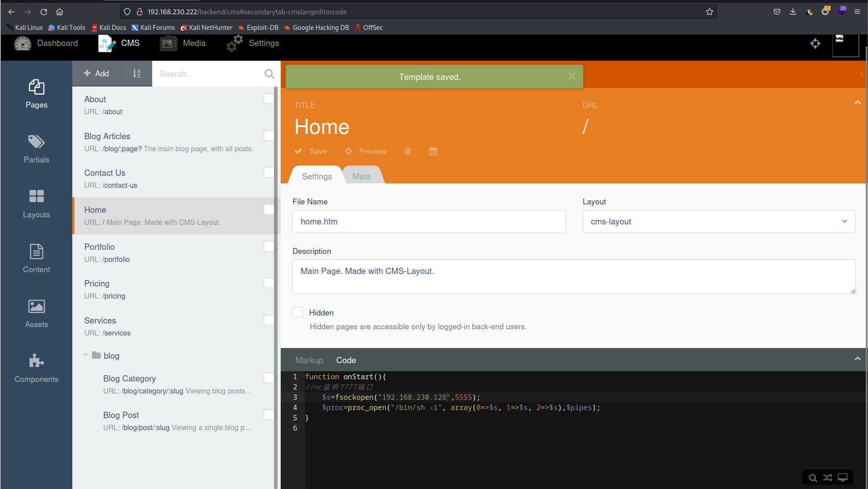Screen dimensions: 868x489
Task: Tick the Contact Us checkbox
Action: pyautogui.click(x=269, y=172)
